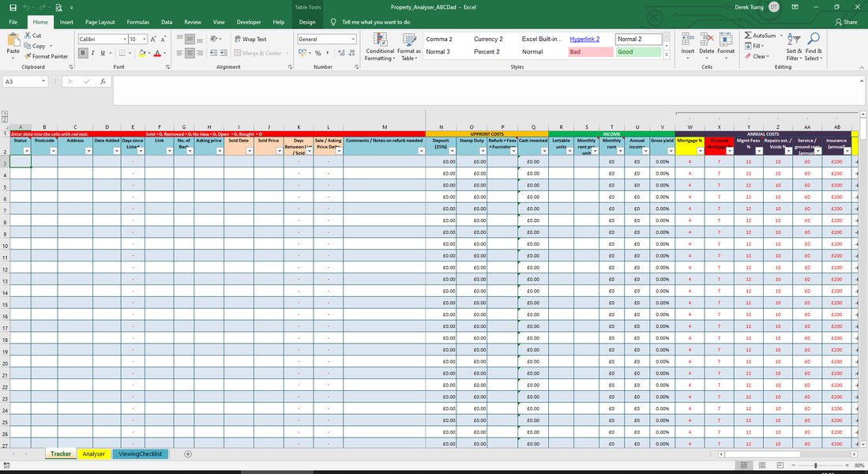Toggle Italic formatting
Viewport: 868px width, 474px height.
(x=92, y=53)
